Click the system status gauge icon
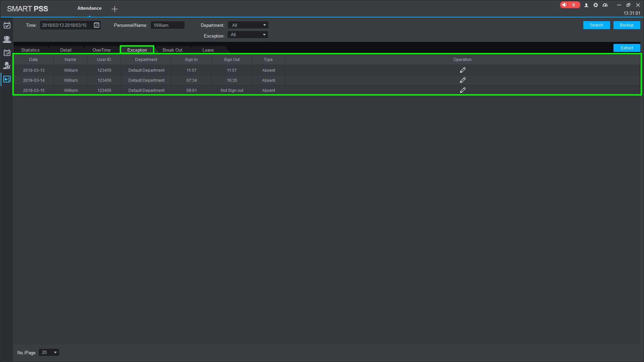 (x=605, y=5)
